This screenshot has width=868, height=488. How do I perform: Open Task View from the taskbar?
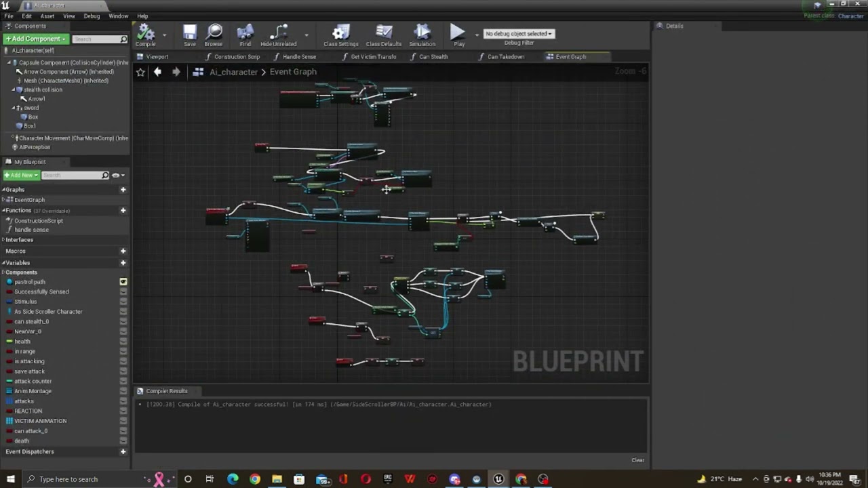click(210, 479)
